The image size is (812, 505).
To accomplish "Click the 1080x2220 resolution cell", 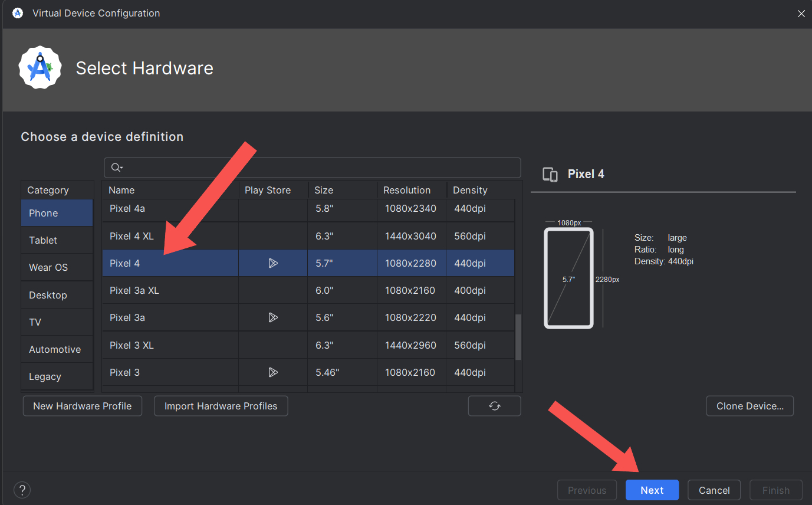I will [410, 317].
